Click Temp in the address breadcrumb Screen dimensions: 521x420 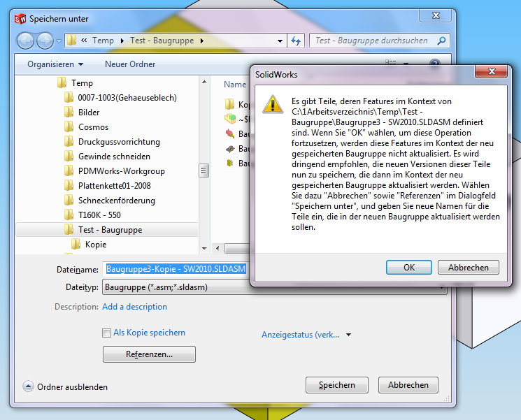coord(103,41)
